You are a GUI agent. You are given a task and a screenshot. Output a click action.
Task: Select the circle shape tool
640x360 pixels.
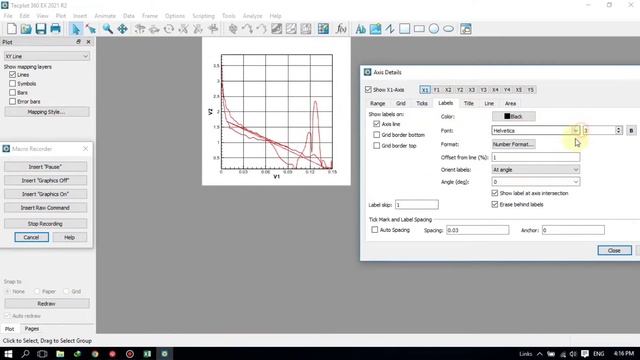pyautogui.click(x=434, y=29)
